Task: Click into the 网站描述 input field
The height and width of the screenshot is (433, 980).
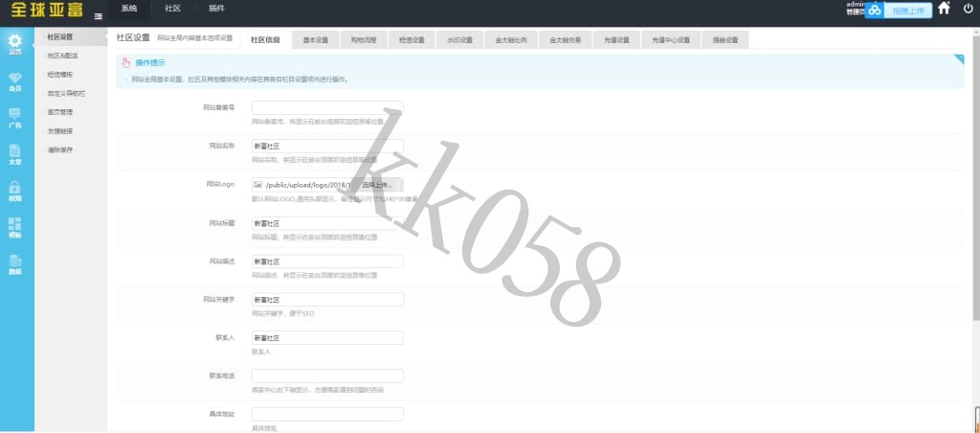Action: click(x=327, y=262)
